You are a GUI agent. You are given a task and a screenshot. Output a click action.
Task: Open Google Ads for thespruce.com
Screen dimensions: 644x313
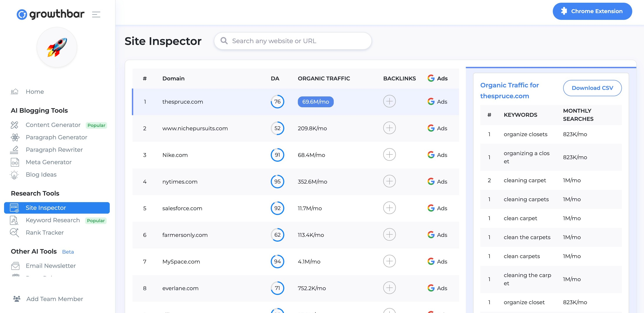pos(437,102)
